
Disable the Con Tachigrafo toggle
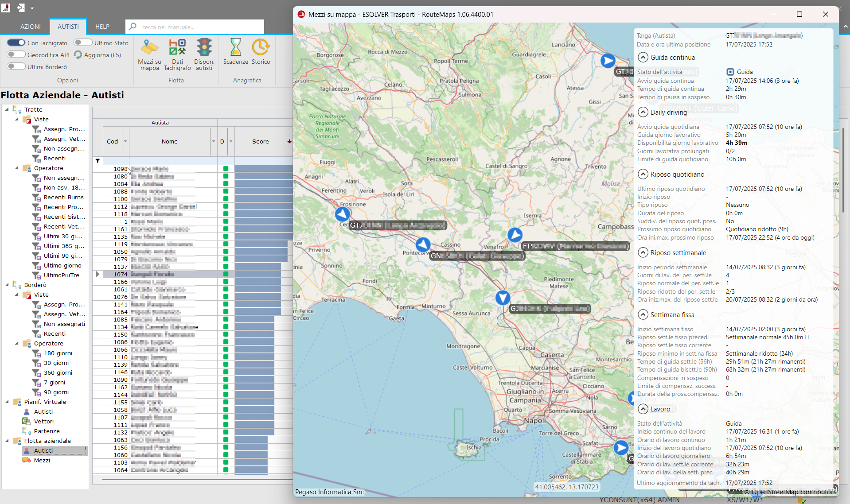coord(16,43)
